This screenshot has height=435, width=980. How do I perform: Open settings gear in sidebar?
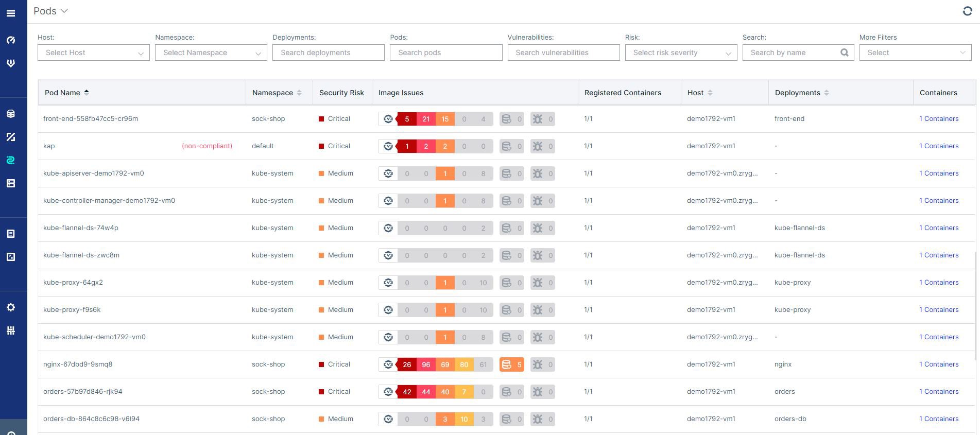click(10, 307)
